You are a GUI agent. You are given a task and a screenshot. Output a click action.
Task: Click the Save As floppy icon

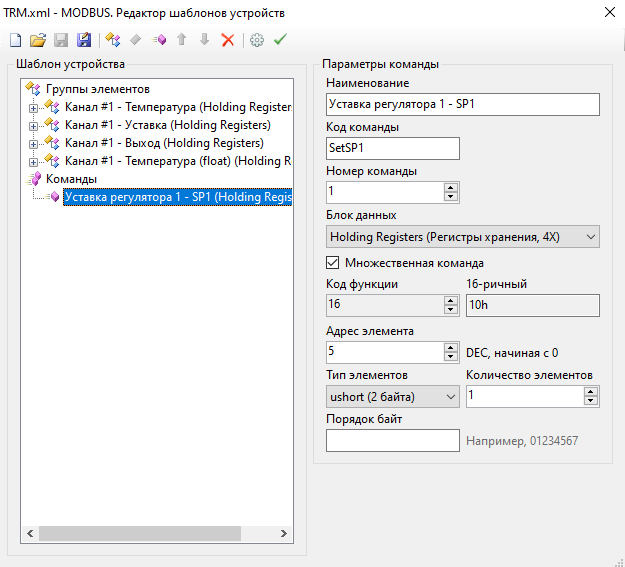point(84,40)
